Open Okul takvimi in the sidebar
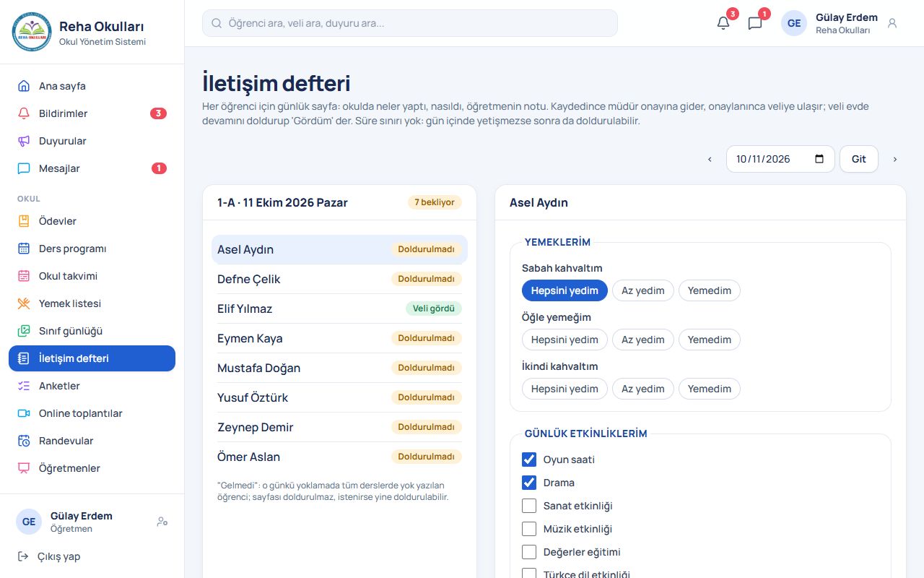This screenshot has width=924, height=578. [x=92, y=276]
